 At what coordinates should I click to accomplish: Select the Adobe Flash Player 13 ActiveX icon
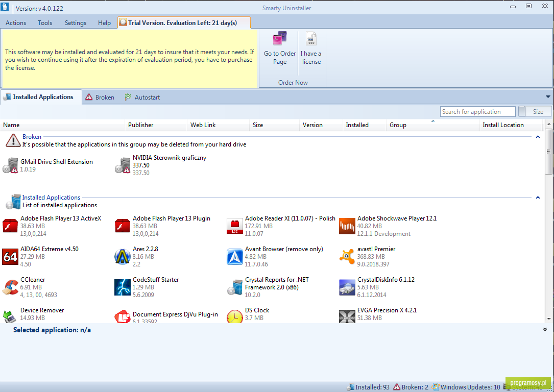(x=10, y=226)
